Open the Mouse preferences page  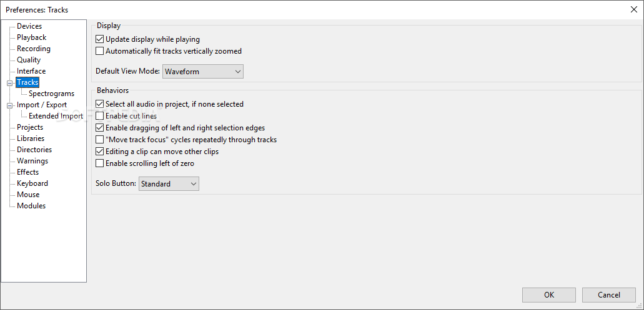28,195
